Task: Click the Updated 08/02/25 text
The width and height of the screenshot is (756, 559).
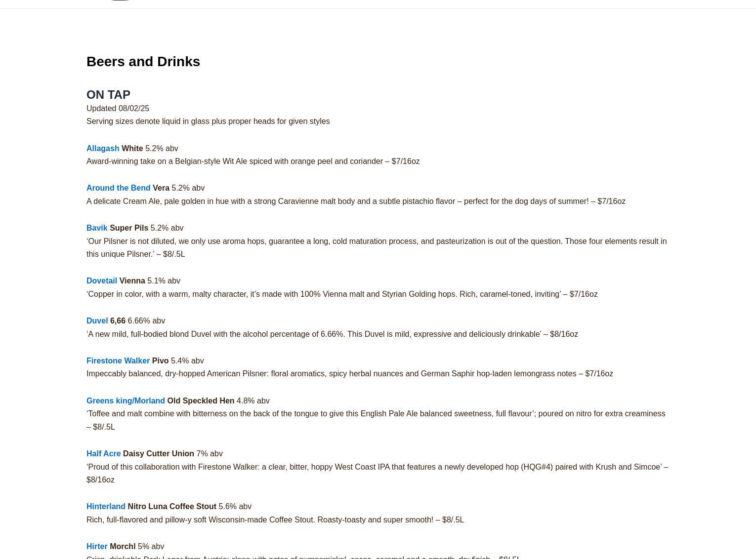Action: (118, 108)
